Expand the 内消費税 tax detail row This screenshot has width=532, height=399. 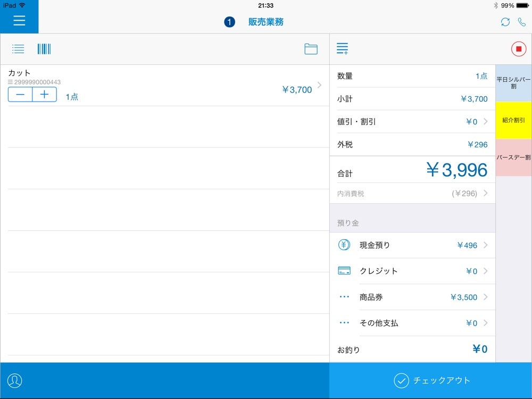(412, 194)
